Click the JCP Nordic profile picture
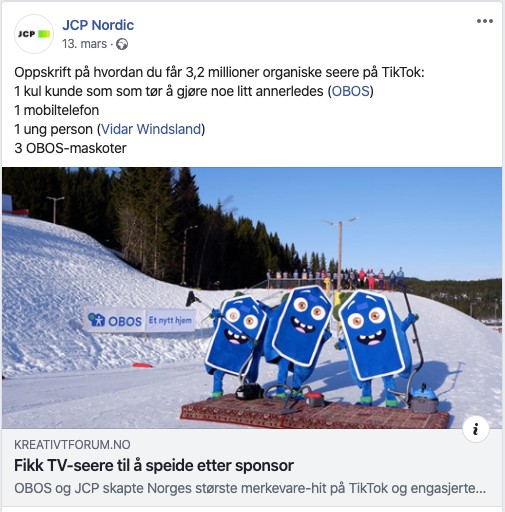The image size is (505, 512). 34,34
